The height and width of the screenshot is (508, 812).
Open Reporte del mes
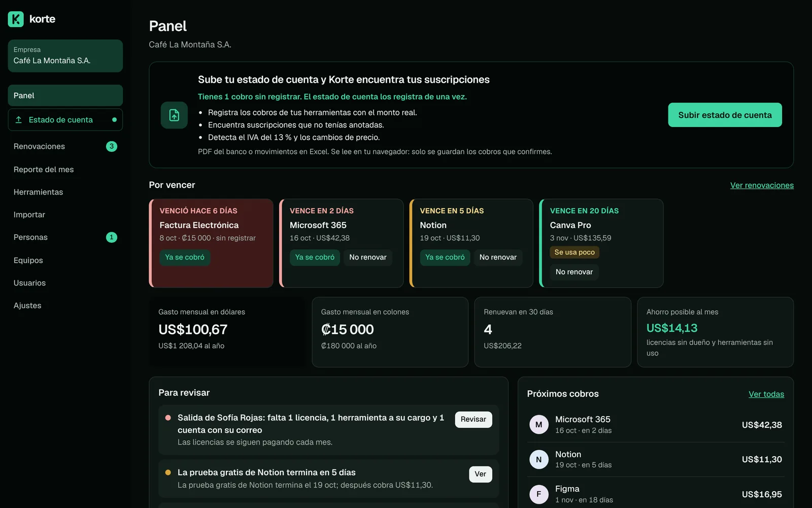[65, 169]
